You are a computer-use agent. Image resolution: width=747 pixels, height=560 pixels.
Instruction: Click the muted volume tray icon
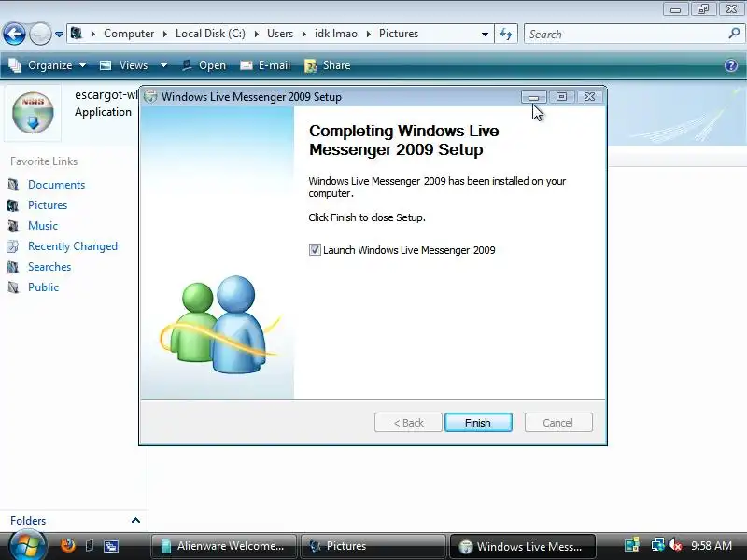pos(675,545)
